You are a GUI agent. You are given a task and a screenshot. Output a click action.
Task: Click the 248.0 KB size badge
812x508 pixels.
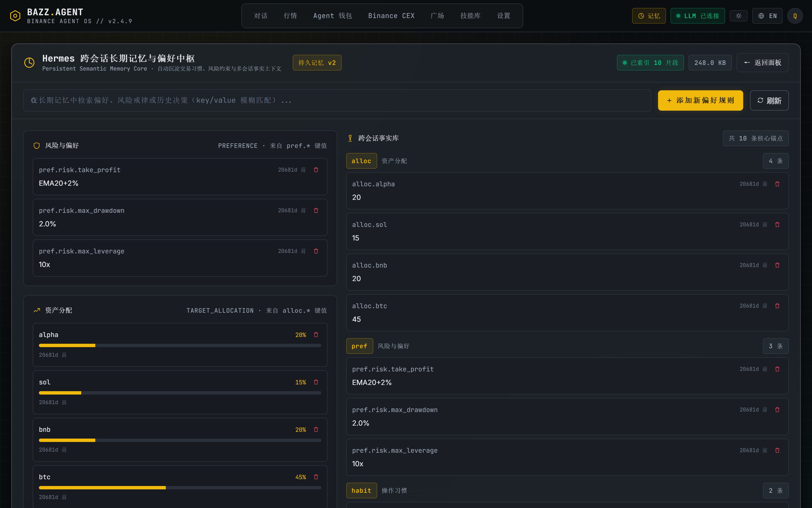pyautogui.click(x=710, y=62)
